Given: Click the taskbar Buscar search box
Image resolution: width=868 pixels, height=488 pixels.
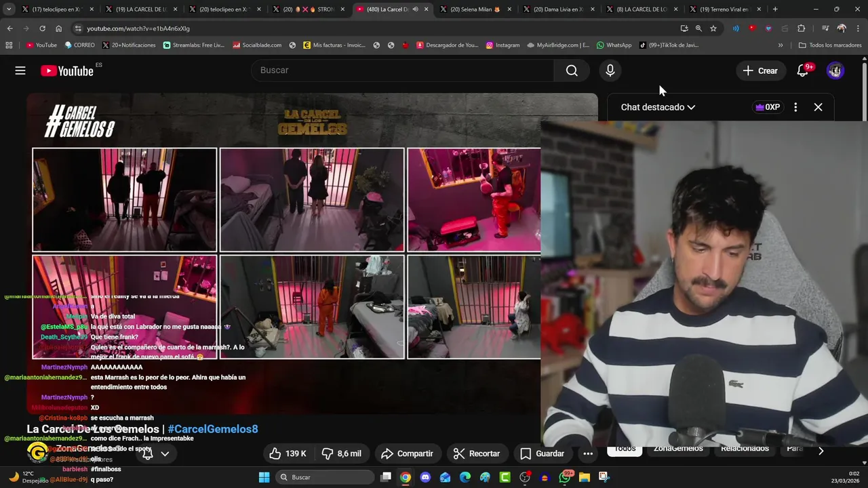Looking at the screenshot, I should (x=325, y=477).
